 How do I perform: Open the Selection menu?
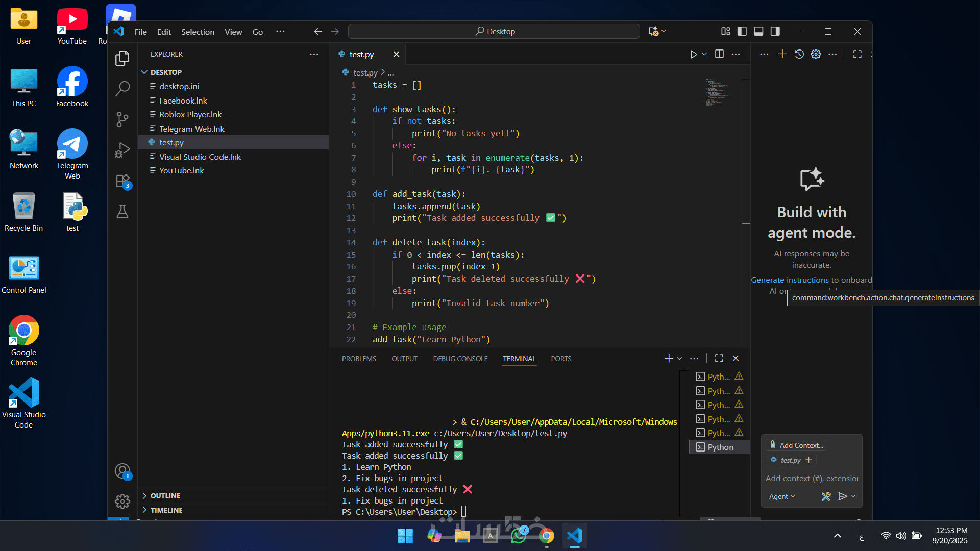coord(198,32)
